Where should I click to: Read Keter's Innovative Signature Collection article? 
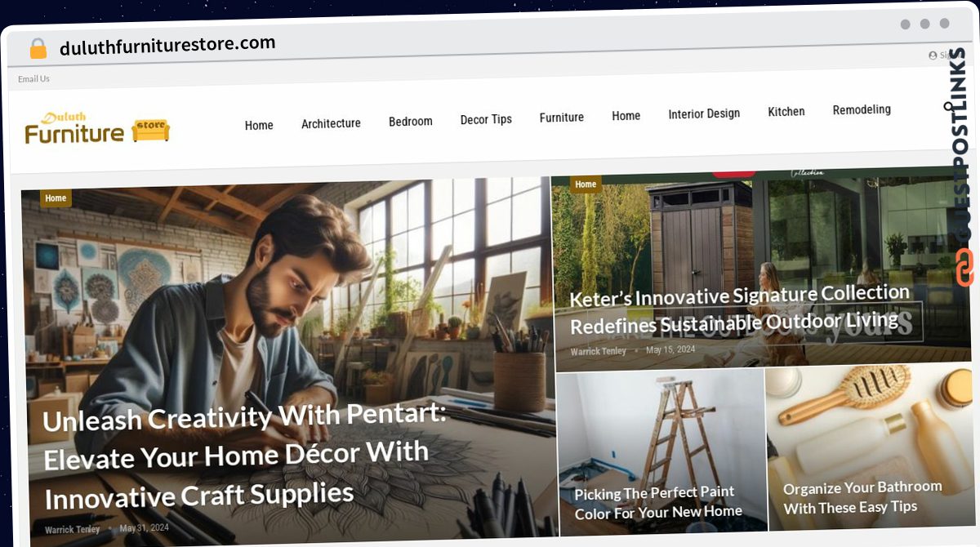point(739,309)
